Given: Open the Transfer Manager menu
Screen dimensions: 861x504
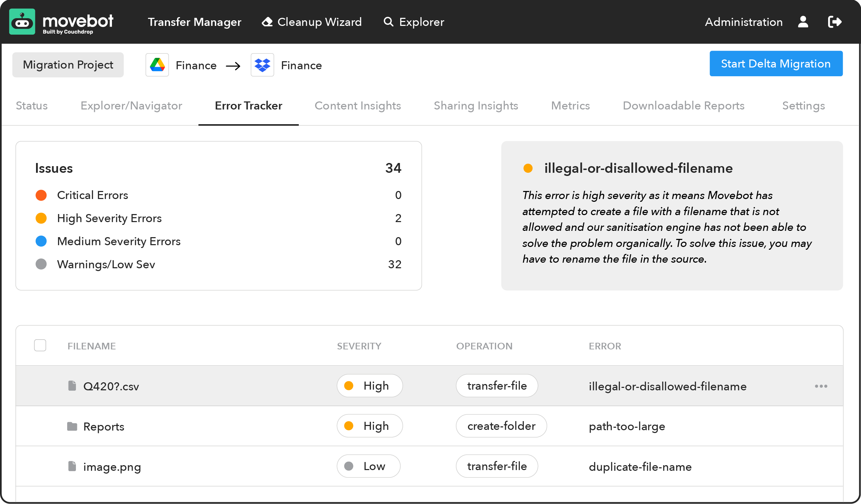Looking at the screenshot, I should [x=195, y=22].
